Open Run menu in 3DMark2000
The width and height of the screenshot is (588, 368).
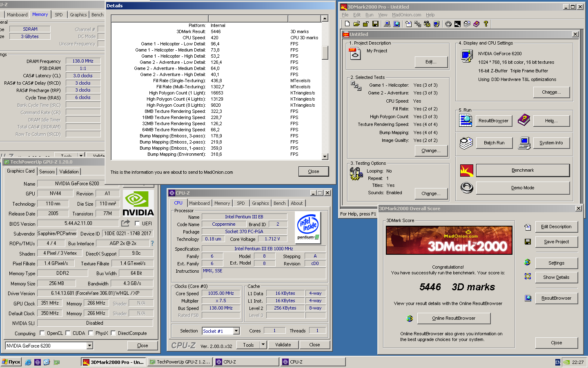(x=370, y=15)
